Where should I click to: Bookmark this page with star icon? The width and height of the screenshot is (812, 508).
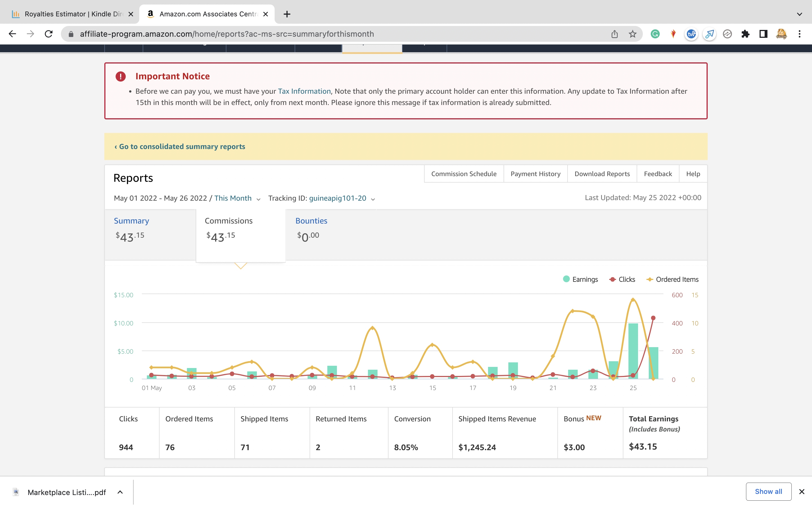click(632, 34)
